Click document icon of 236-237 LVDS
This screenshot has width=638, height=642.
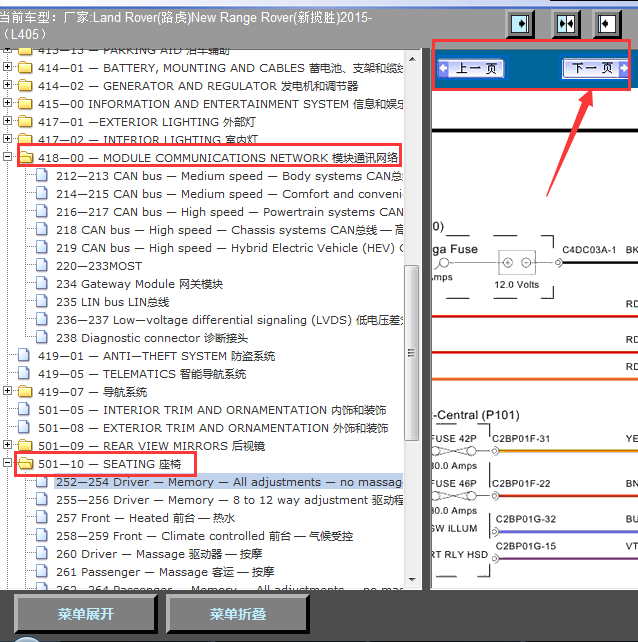41,319
